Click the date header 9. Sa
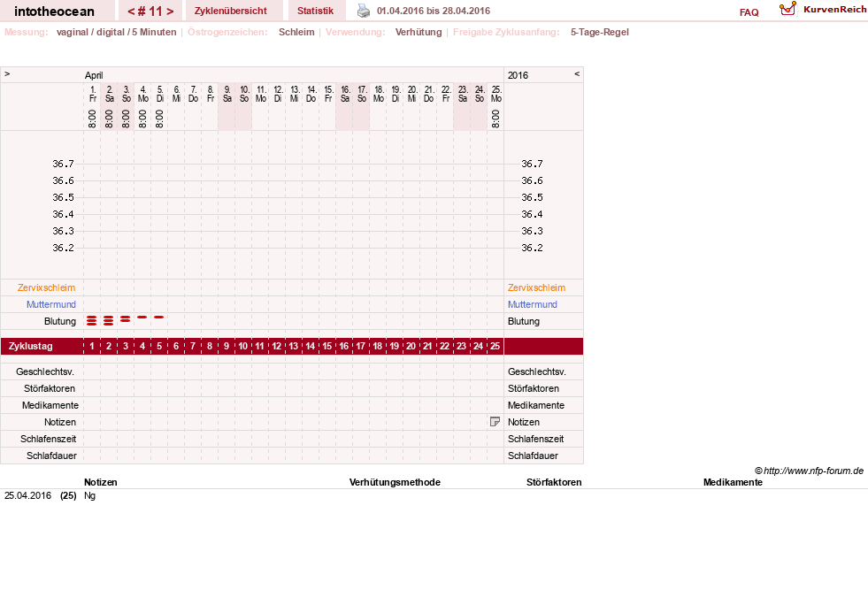Viewport: 868px width, 605px height. 227,94
